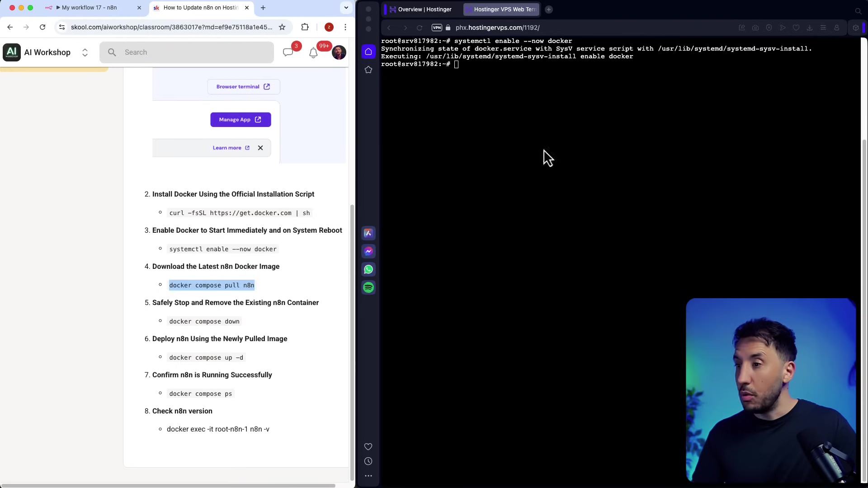Click docker compose up -d command

pyautogui.click(x=206, y=357)
